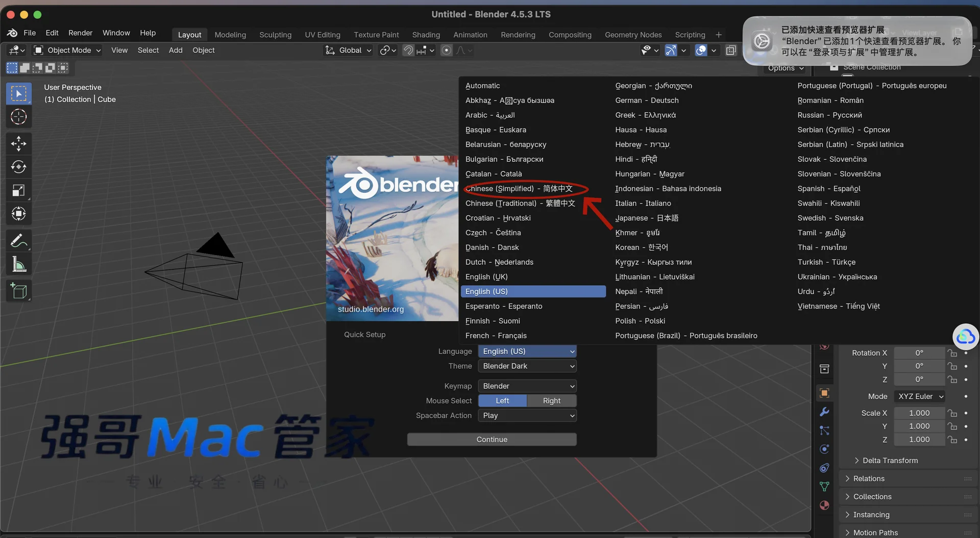Click the Rotation Z value field
The height and width of the screenshot is (538, 980).
click(x=919, y=379)
